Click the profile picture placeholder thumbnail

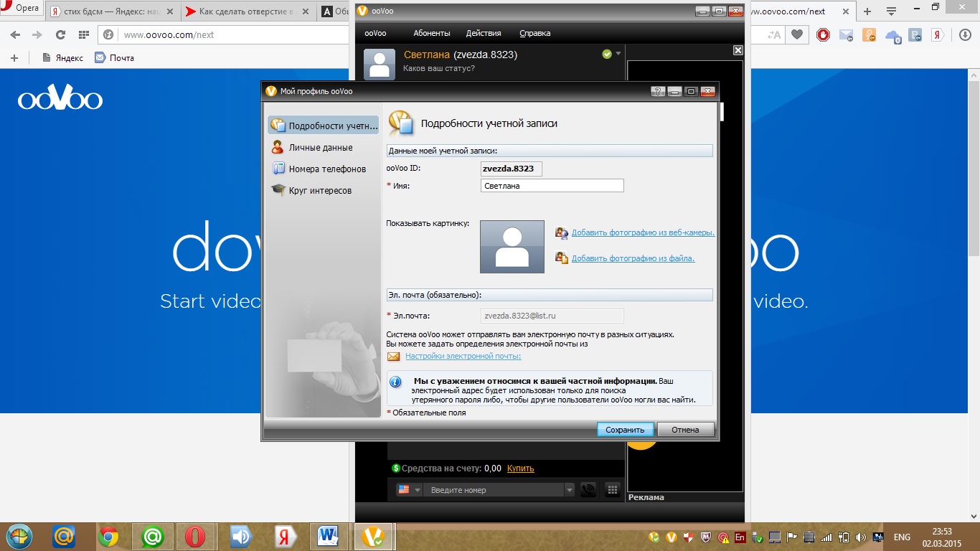(512, 246)
